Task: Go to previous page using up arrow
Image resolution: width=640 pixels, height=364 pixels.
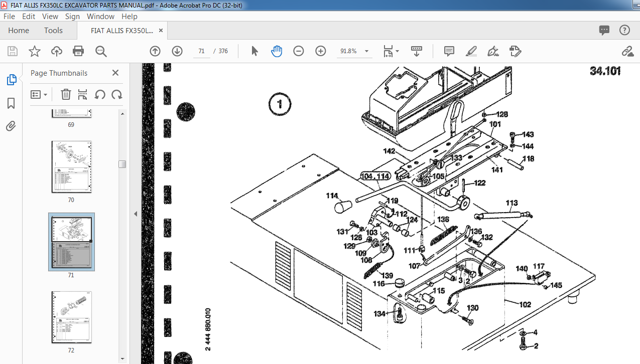Action: tap(155, 51)
